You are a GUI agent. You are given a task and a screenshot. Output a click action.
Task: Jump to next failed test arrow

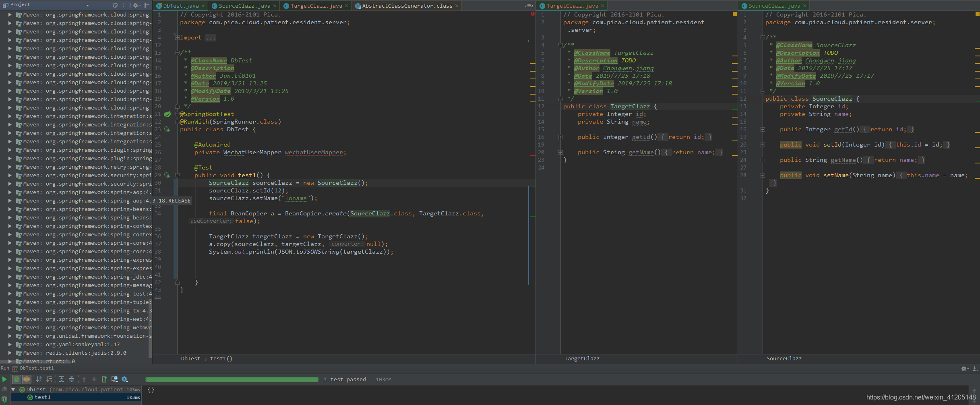[x=94, y=379]
